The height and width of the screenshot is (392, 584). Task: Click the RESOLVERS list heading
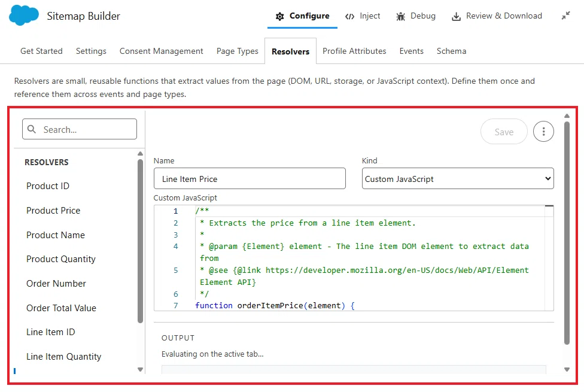click(x=47, y=162)
